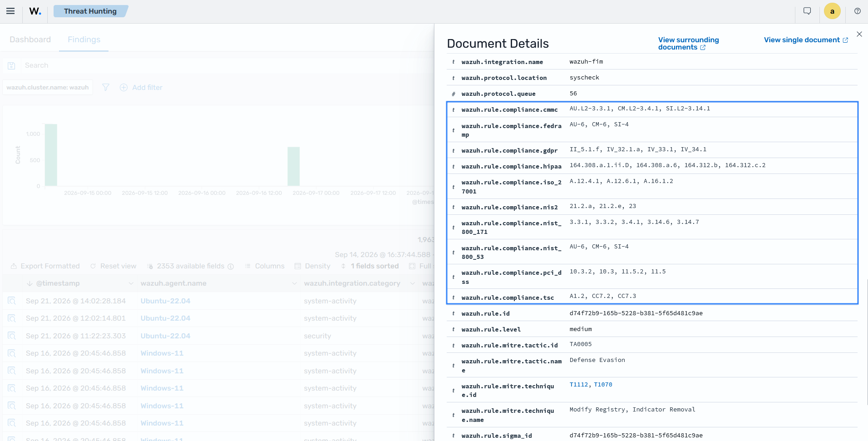Open View single document link

point(806,40)
